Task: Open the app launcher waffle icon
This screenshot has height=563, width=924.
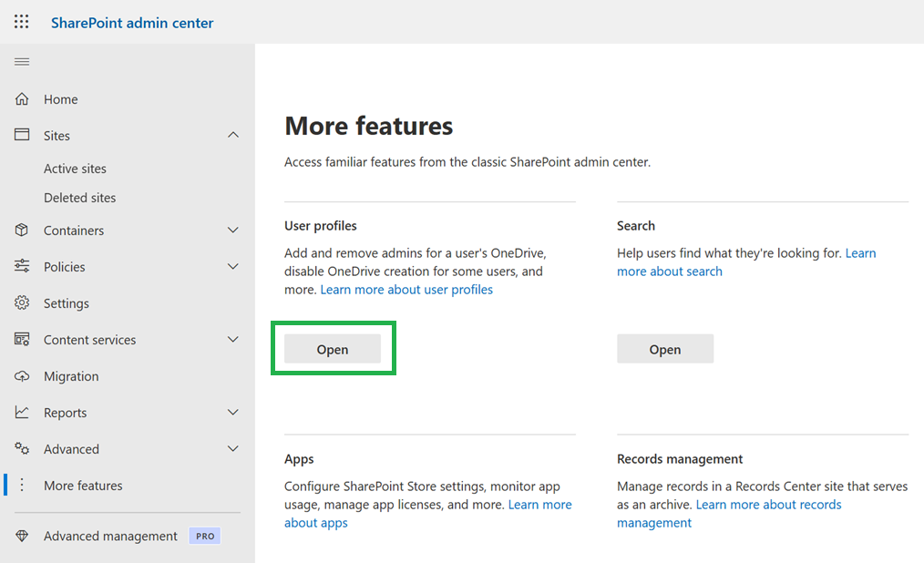Action: point(22,22)
